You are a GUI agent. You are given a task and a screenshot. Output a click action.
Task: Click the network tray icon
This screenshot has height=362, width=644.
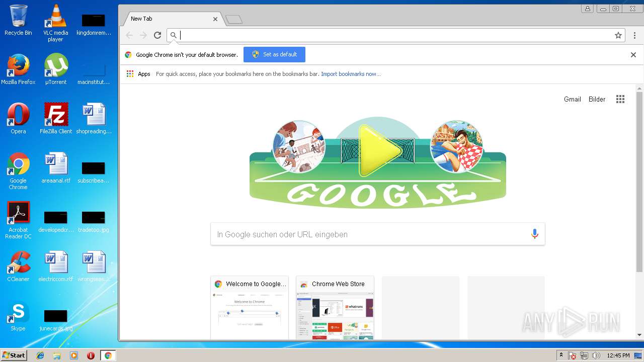point(584,355)
